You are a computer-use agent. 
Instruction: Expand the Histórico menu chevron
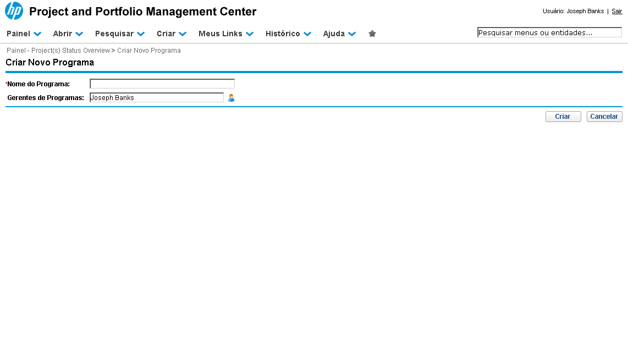tap(307, 34)
